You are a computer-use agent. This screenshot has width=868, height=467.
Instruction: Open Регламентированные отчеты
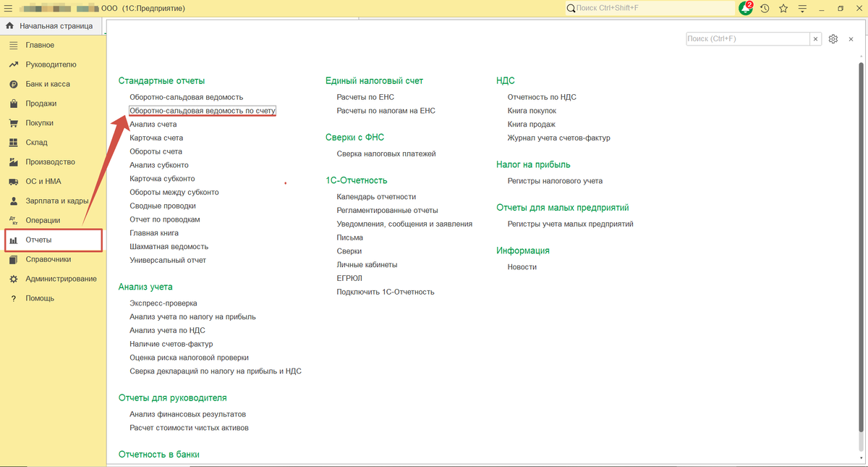coord(388,211)
